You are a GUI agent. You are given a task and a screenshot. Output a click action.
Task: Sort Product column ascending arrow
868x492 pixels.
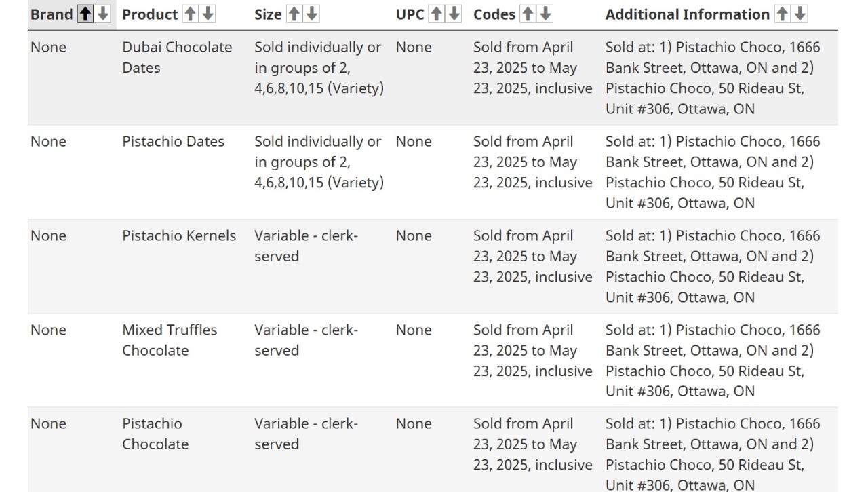click(x=191, y=14)
